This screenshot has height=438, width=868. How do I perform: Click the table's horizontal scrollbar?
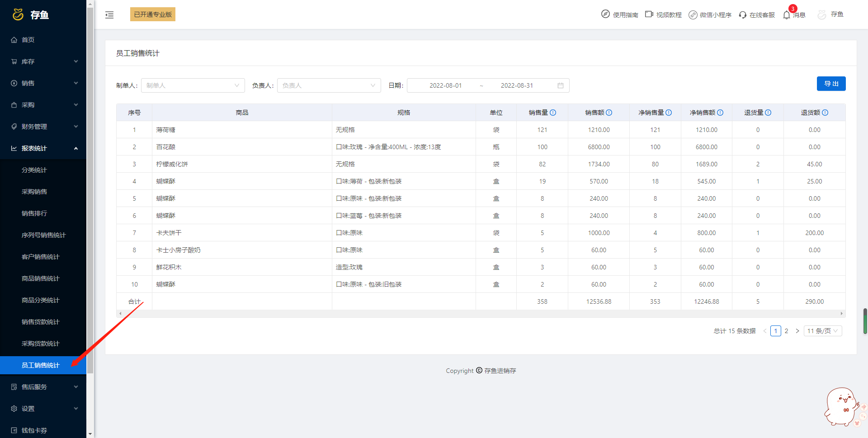coord(481,313)
